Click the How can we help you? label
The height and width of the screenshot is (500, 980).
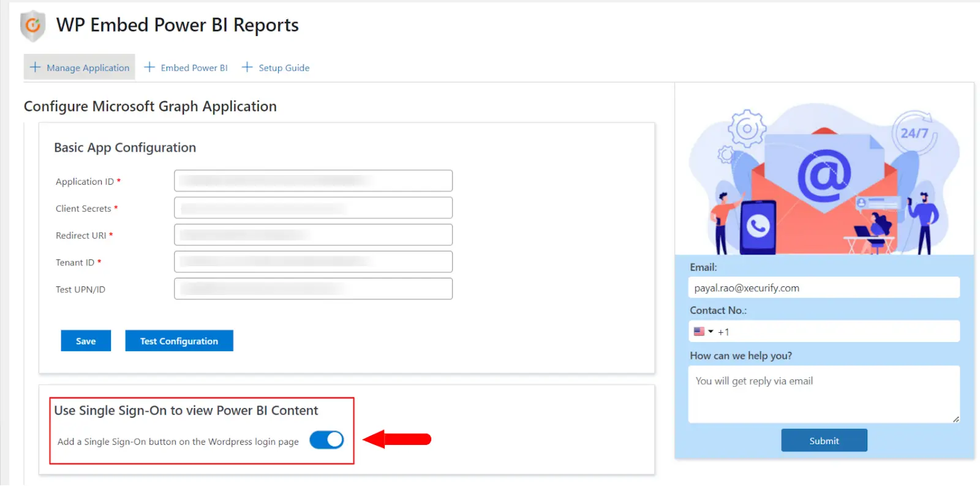coord(741,356)
